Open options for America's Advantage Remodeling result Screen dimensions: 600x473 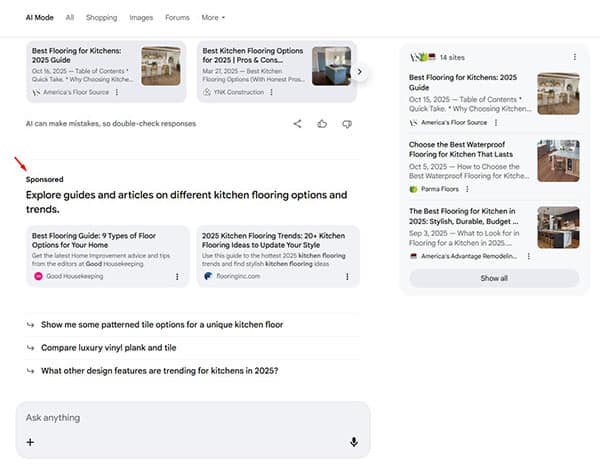[528, 256]
